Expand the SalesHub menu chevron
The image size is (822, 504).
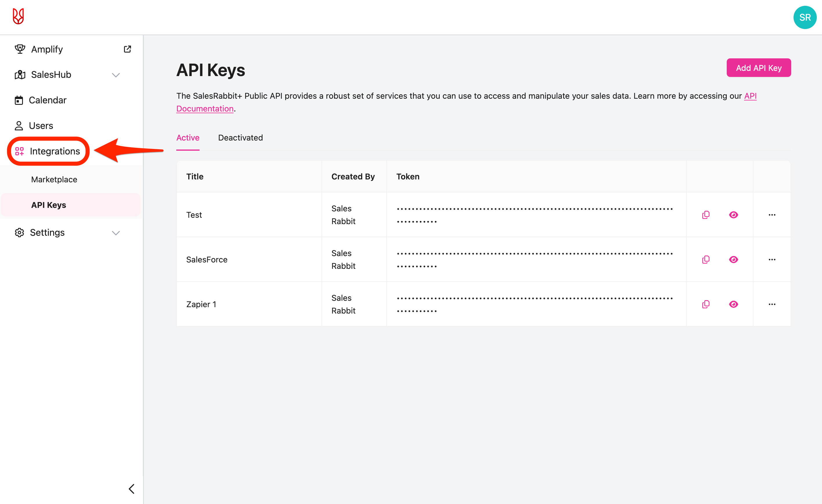point(116,75)
